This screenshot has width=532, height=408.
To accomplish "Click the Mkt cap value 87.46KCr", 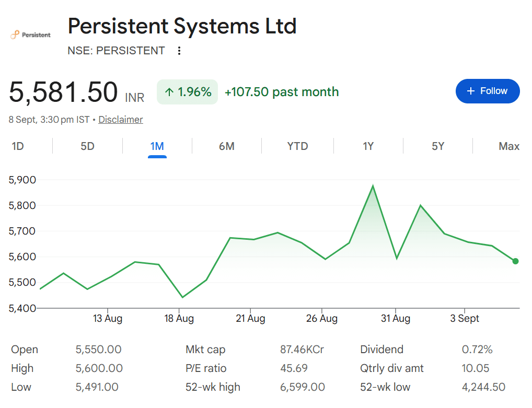I will coord(302,349).
